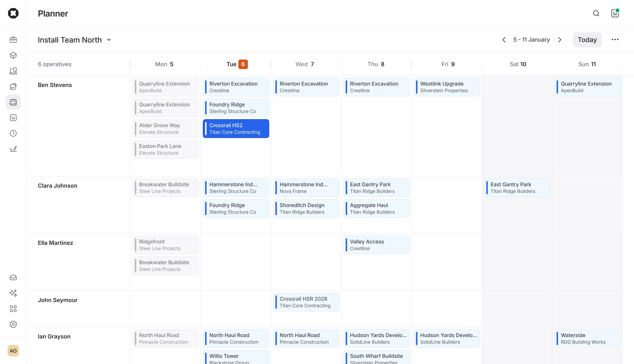Screen dimensions: 634x364
Task: Open the devices section in the sidebar
Action: coord(13,71)
